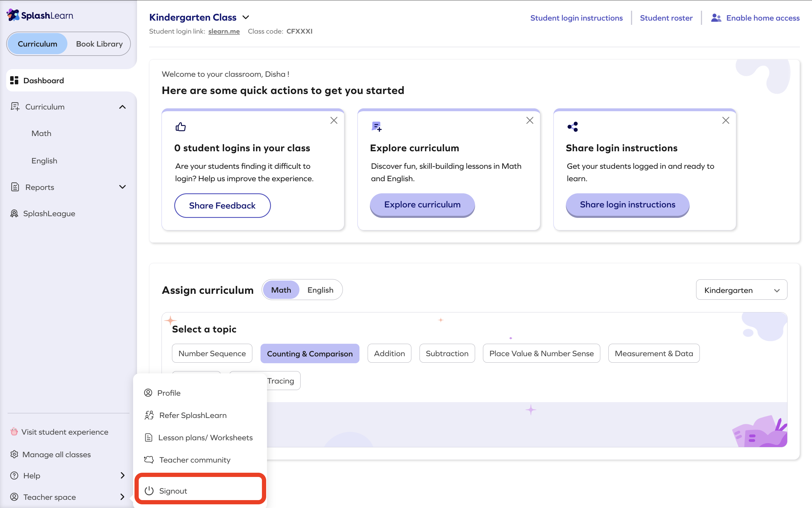Screen dimensions: 812x508
Task: Open the slearn.me login link
Action: coord(224,31)
